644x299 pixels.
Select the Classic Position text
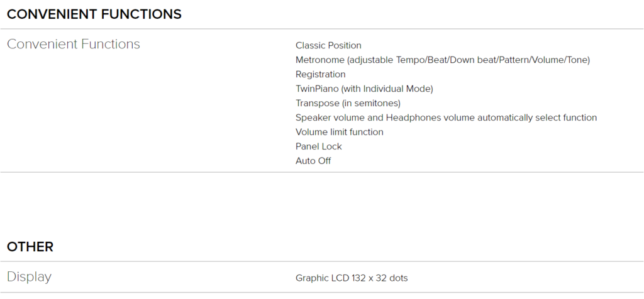328,45
